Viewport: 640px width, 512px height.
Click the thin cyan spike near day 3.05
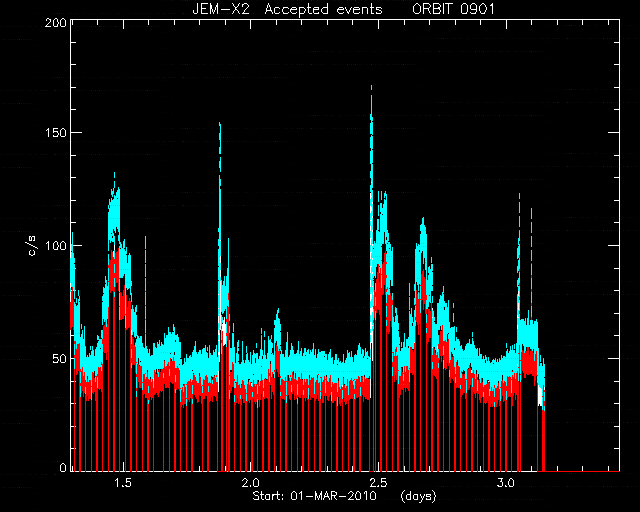[x=519, y=195]
